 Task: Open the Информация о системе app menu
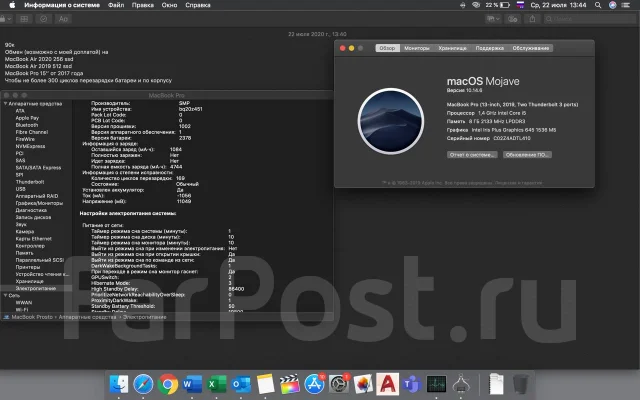click(62, 5)
